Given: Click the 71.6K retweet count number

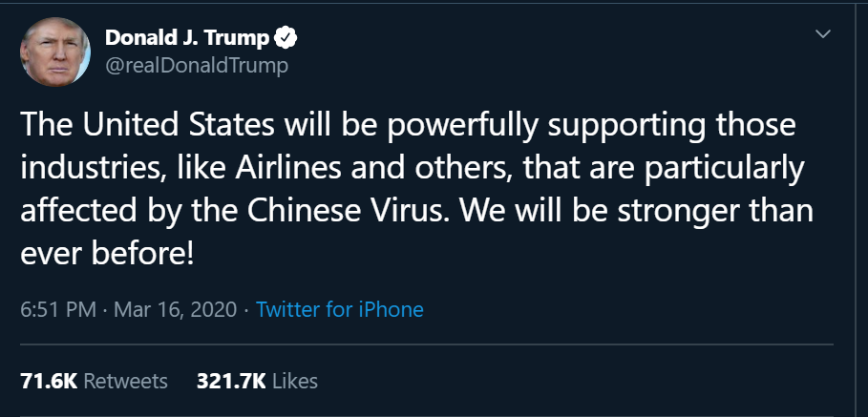Looking at the screenshot, I should [x=48, y=381].
